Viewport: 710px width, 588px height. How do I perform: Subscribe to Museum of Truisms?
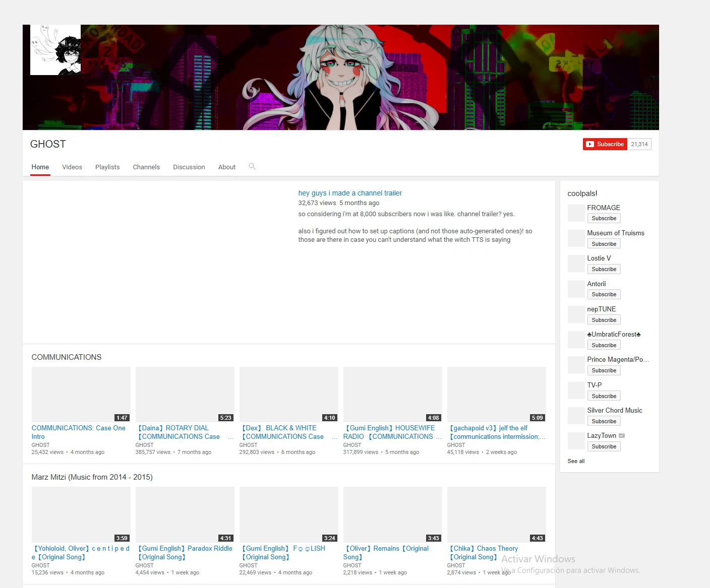[604, 244]
